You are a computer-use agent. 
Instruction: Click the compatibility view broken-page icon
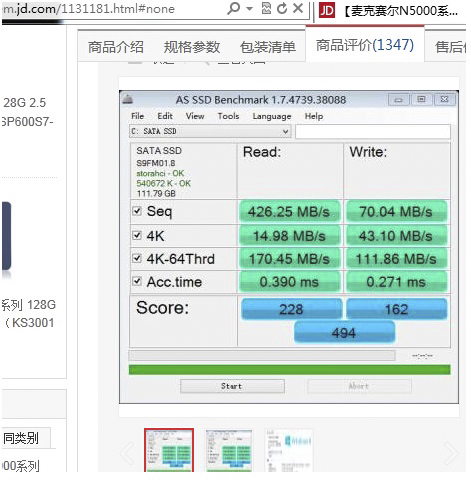[x=266, y=8]
